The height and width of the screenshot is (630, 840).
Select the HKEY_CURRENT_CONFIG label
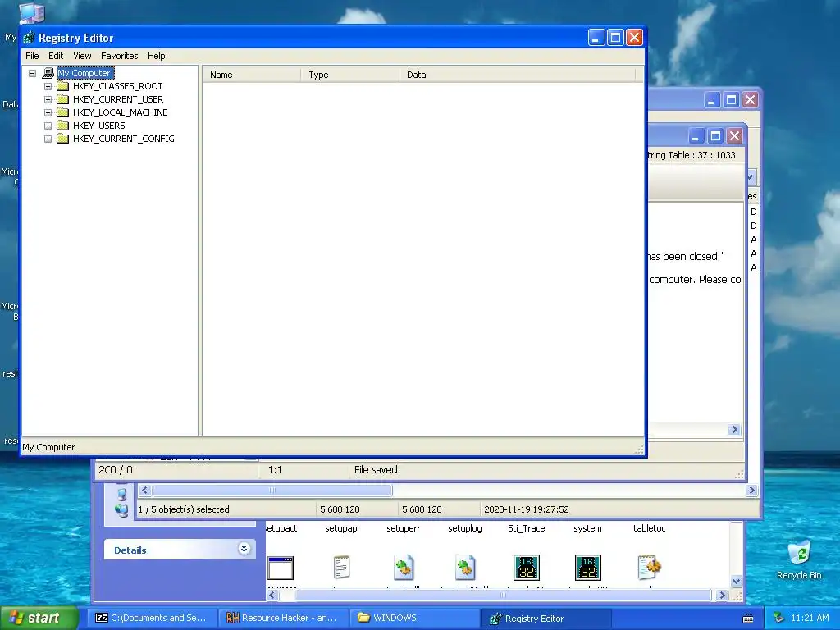123,139
